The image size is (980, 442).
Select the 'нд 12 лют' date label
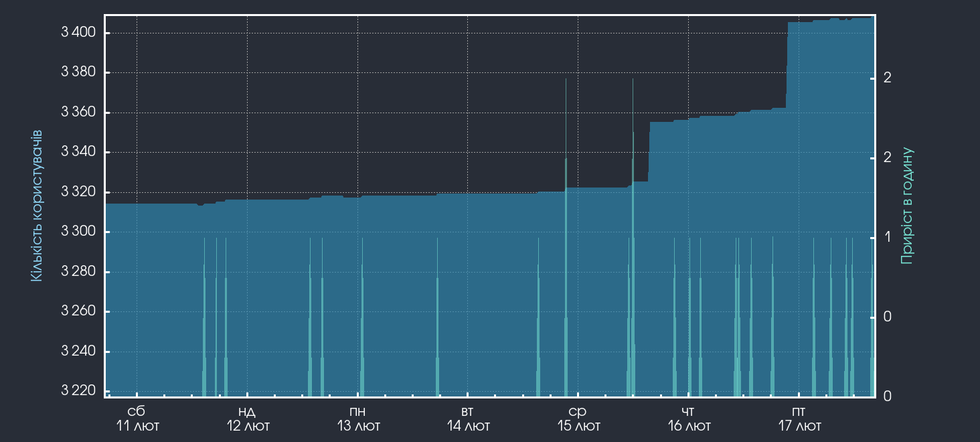[x=248, y=419]
